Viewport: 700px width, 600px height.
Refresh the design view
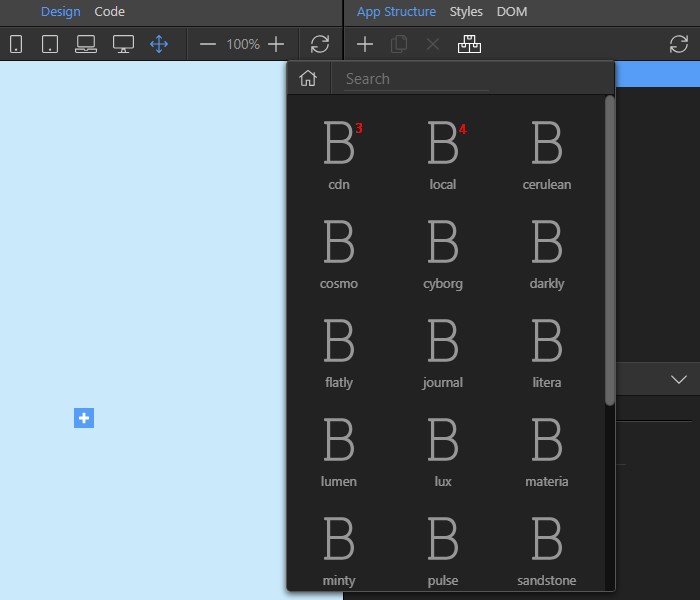pos(320,44)
